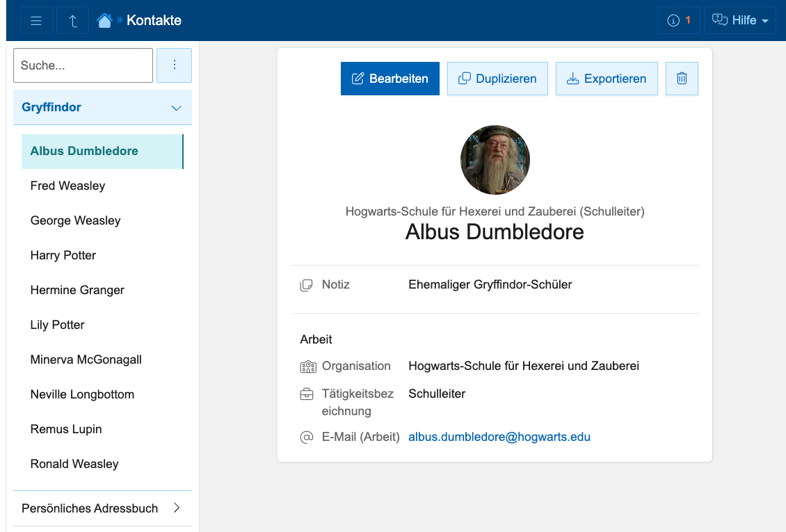Image resolution: width=786 pixels, height=532 pixels.
Task: Open the notifications info indicator
Action: click(x=679, y=21)
